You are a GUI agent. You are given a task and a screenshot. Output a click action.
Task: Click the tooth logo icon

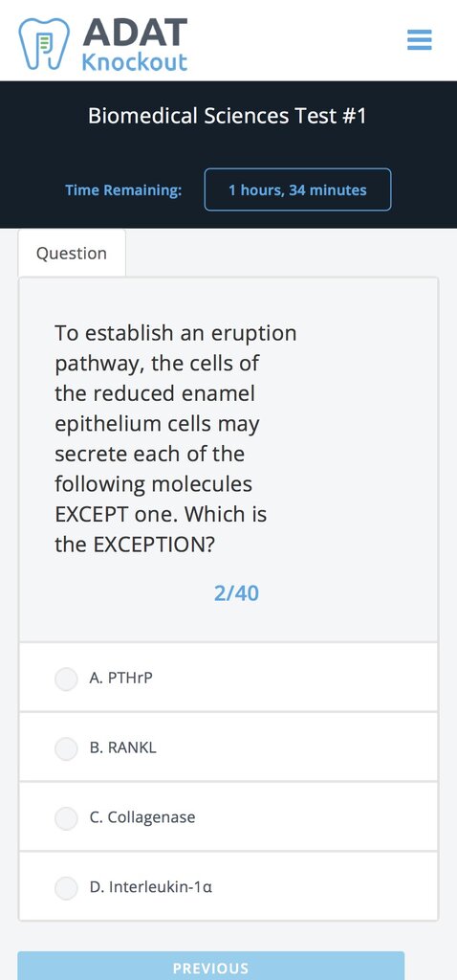44,43
